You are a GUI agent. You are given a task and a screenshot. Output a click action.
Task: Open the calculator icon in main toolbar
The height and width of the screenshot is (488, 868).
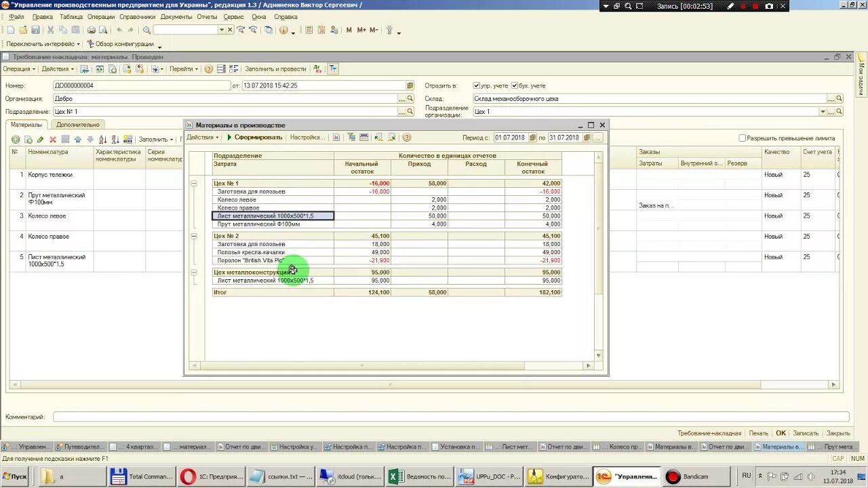point(309,30)
